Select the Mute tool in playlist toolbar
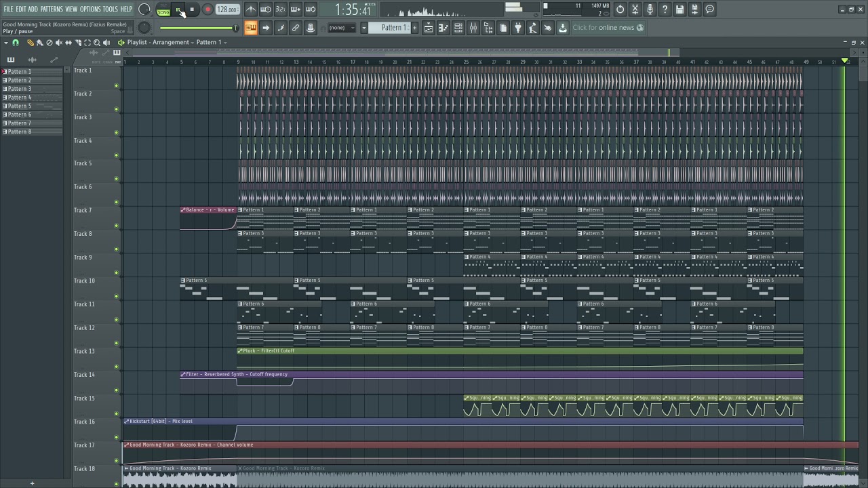The height and width of the screenshot is (488, 868). point(58,43)
